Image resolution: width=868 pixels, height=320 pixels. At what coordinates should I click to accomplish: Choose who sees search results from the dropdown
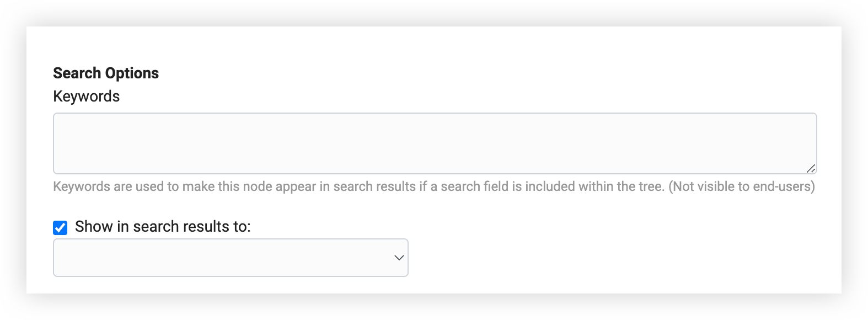pyautogui.click(x=231, y=258)
